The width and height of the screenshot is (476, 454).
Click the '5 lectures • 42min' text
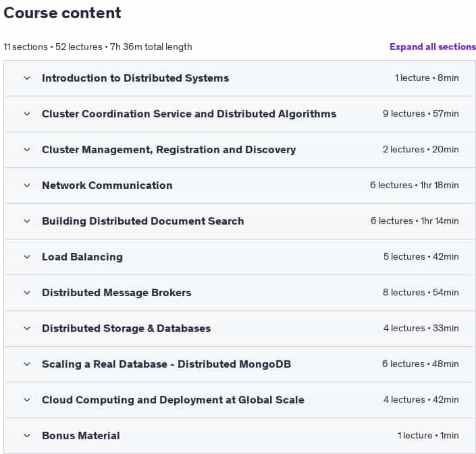421,256
